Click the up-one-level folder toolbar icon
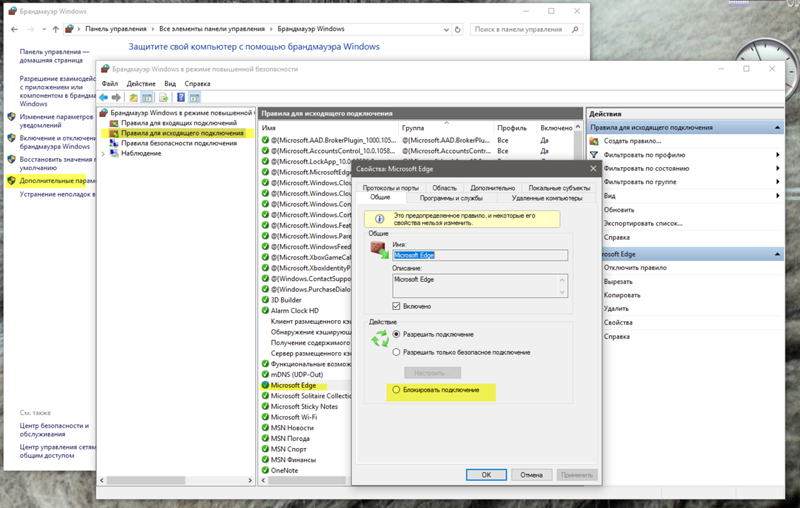This screenshot has height=508, width=800. 133,97
